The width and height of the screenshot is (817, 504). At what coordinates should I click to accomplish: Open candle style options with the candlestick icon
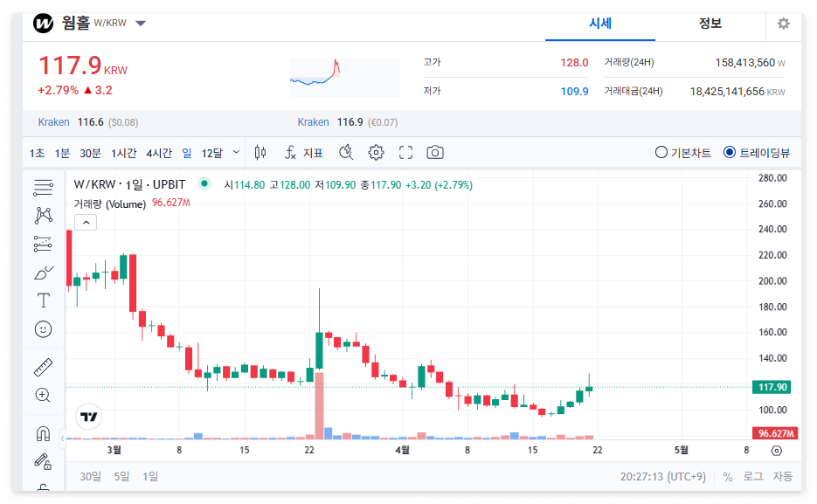tap(260, 151)
